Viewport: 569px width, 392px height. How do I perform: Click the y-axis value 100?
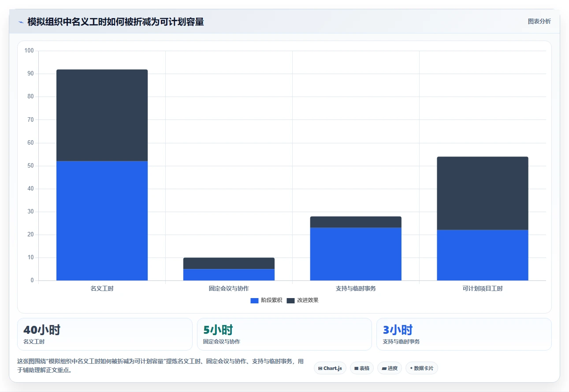(x=29, y=51)
